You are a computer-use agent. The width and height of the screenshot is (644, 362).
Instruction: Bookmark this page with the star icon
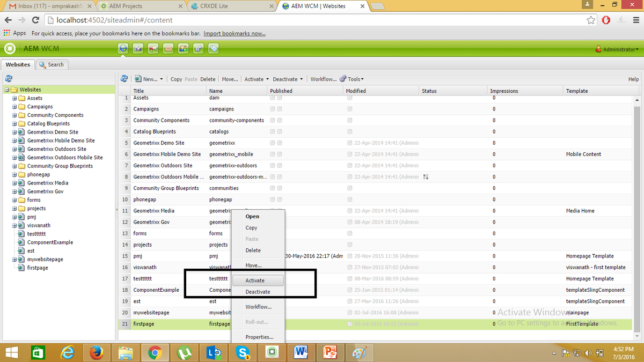(591, 20)
